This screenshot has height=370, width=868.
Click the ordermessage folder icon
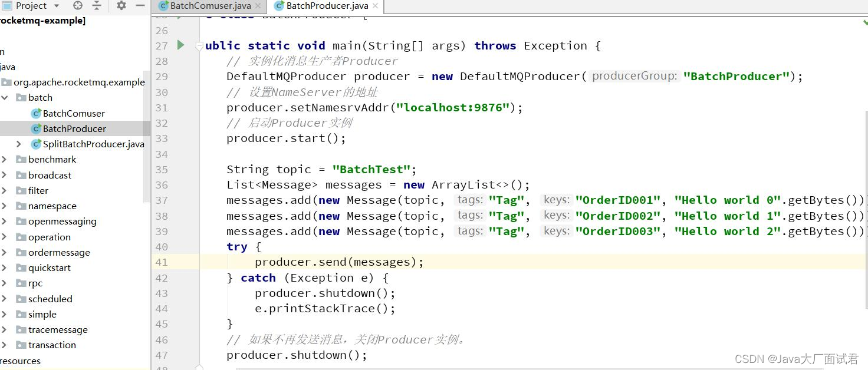[21, 252]
